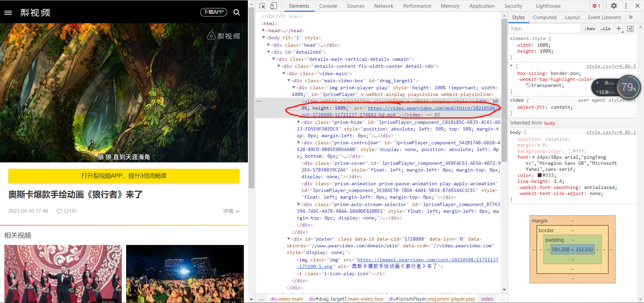Close the DevTools panel

pyautogui.click(x=637, y=6)
